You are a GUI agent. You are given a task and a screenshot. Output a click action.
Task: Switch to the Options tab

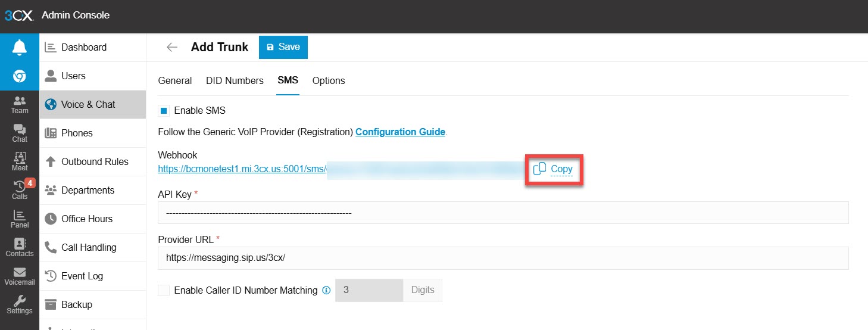(x=329, y=80)
